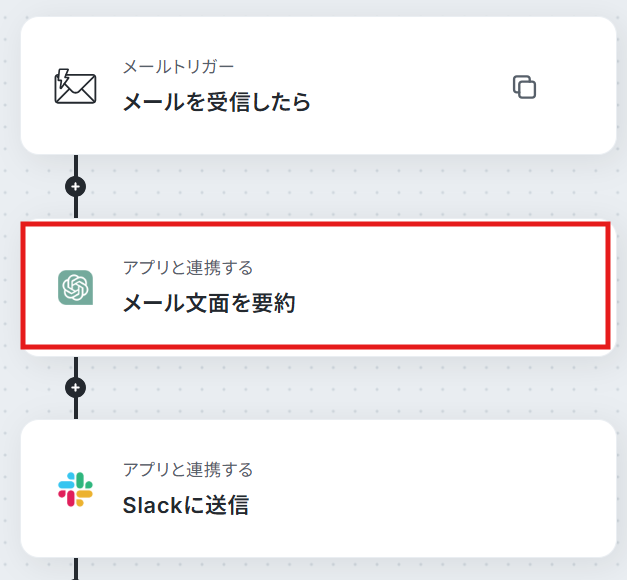Screen dimensions: 627x580
Task: Click connector line just under the ChatGPT card
Action: (76, 366)
